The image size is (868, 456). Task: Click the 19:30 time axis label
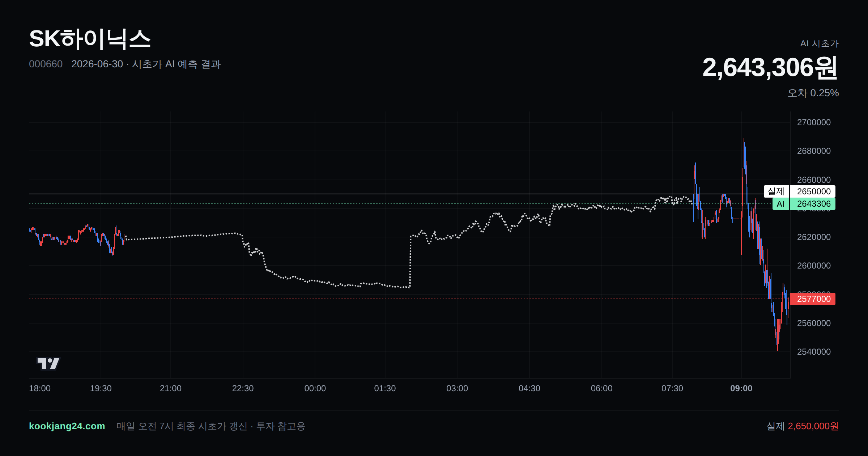click(x=101, y=388)
